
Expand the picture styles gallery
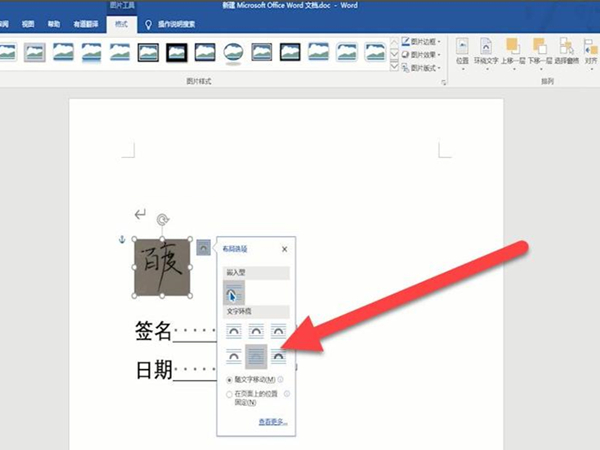point(394,69)
